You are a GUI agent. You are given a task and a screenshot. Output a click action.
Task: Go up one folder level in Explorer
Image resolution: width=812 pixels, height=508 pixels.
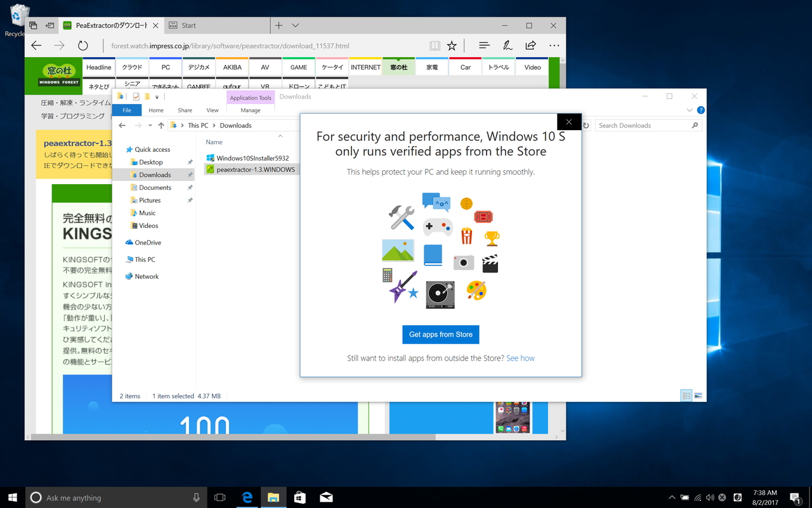[161, 125]
